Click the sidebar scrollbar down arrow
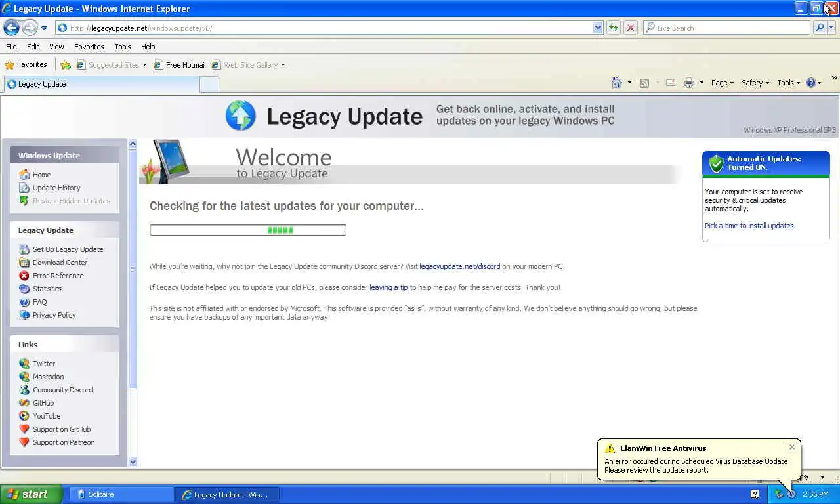Screen dimensions: 840x504 tap(133, 461)
